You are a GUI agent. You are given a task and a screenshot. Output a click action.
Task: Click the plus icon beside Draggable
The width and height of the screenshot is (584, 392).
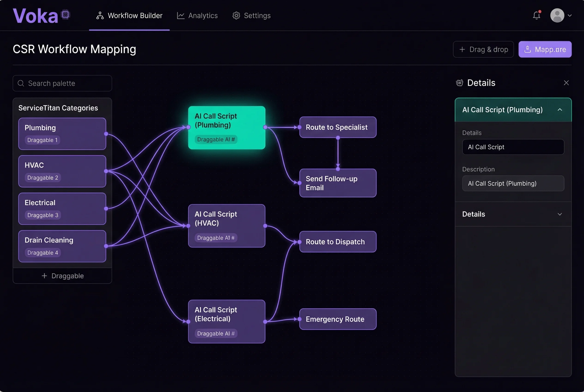pos(44,276)
